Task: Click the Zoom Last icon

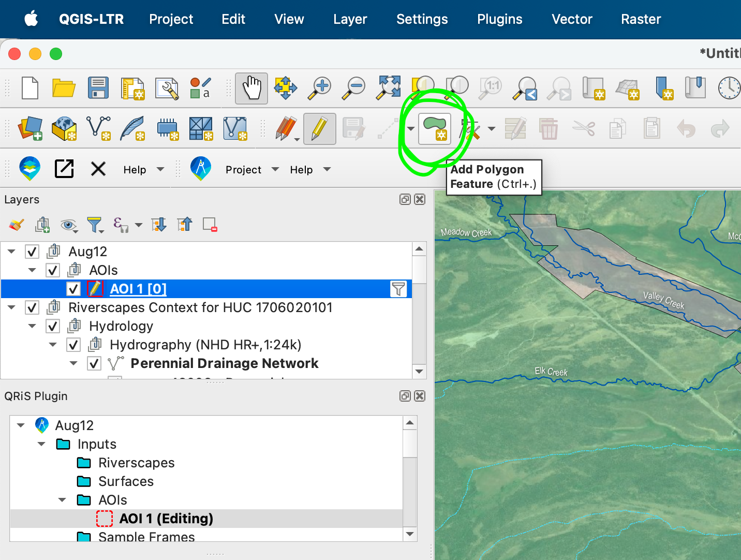Action: 525,88
